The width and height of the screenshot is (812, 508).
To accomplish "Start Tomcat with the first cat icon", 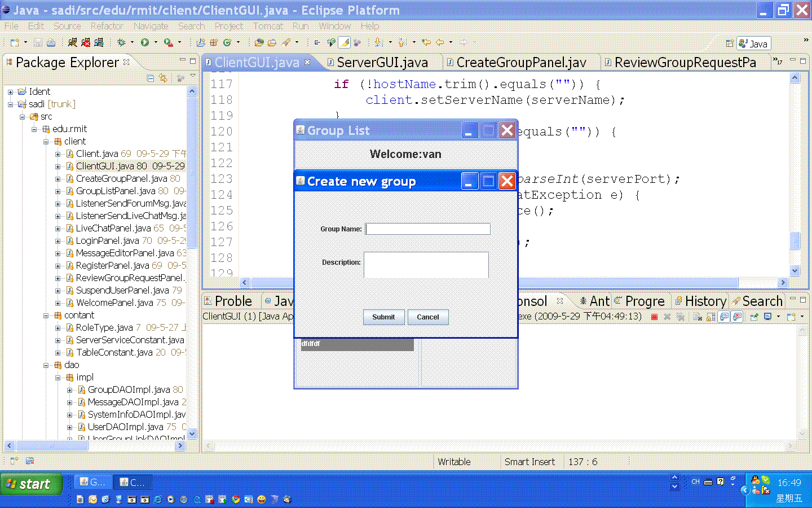I will (72, 42).
